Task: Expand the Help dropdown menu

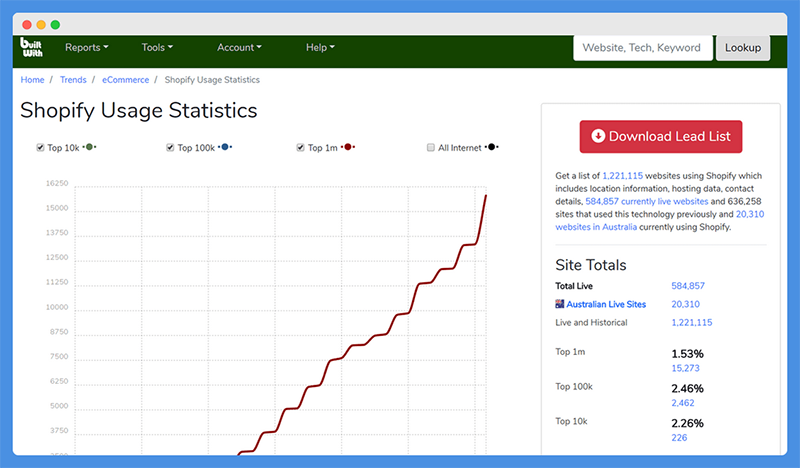Action: (320, 47)
